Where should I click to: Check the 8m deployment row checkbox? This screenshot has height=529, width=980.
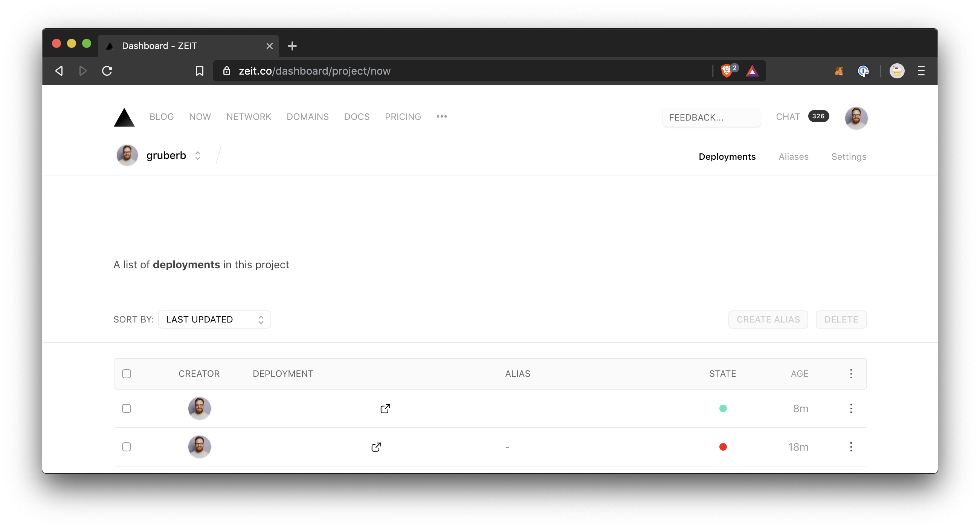pos(127,408)
